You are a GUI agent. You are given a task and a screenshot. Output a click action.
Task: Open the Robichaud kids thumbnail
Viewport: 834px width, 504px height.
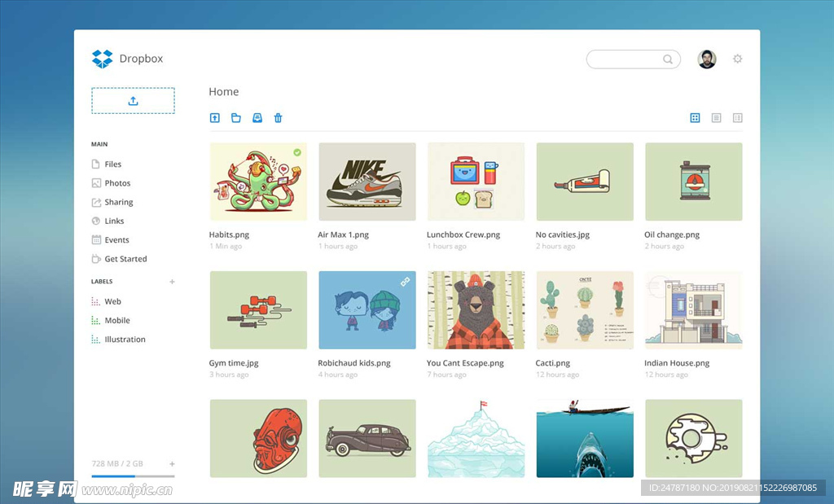pos(367,310)
